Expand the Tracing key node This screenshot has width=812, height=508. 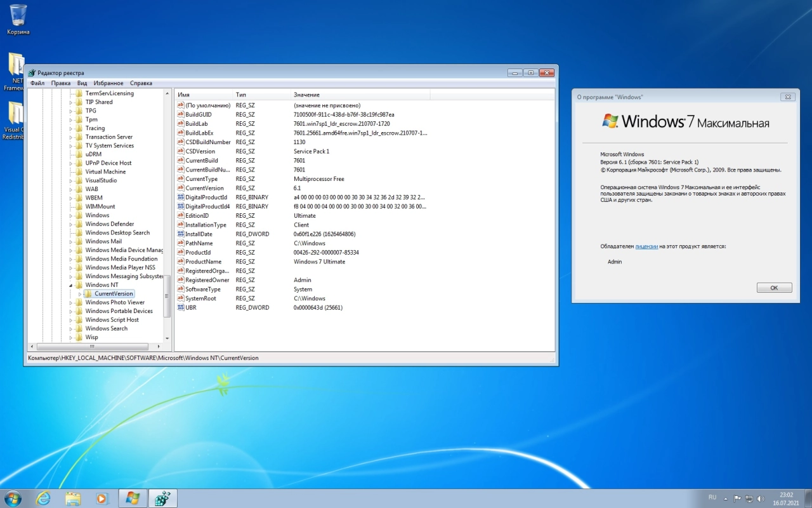[71, 128]
